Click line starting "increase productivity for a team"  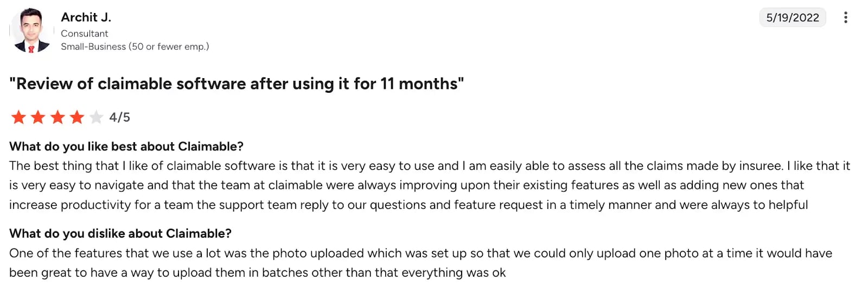click(x=408, y=205)
